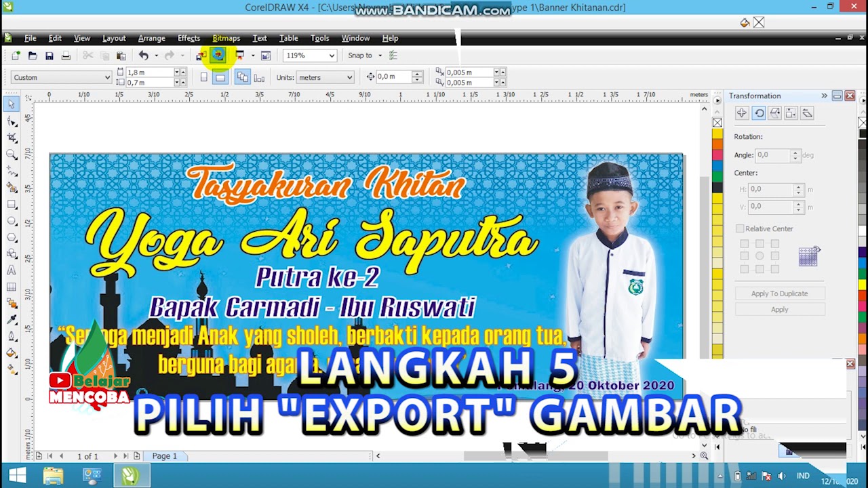
Task: Switch Transformation docker to Position
Action: pyautogui.click(x=741, y=114)
